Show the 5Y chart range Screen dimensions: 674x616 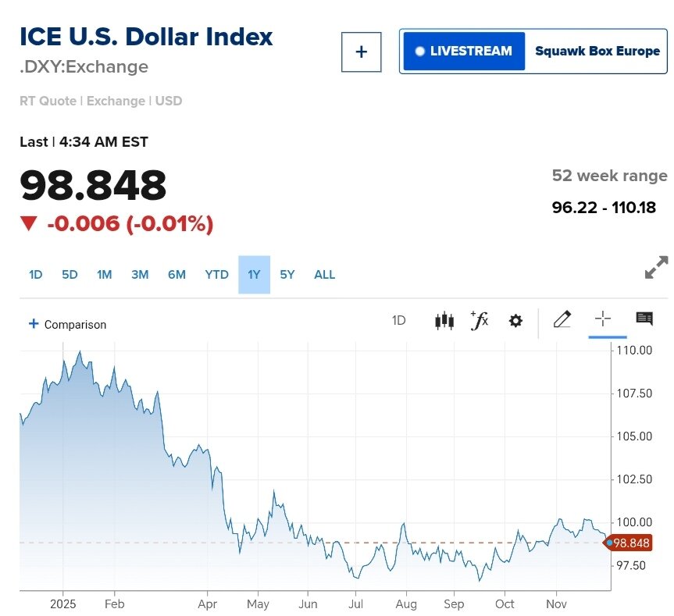coord(287,275)
